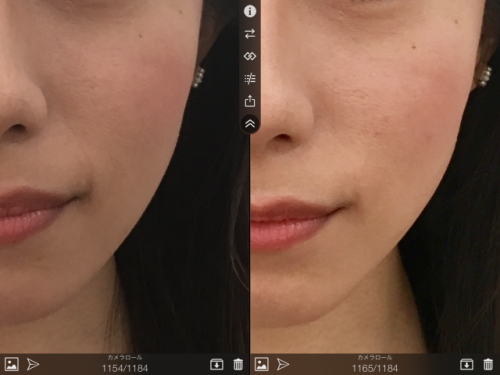Delete left photo with trash icon
Screen dimensions: 500x375
pyautogui.click(x=238, y=364)
